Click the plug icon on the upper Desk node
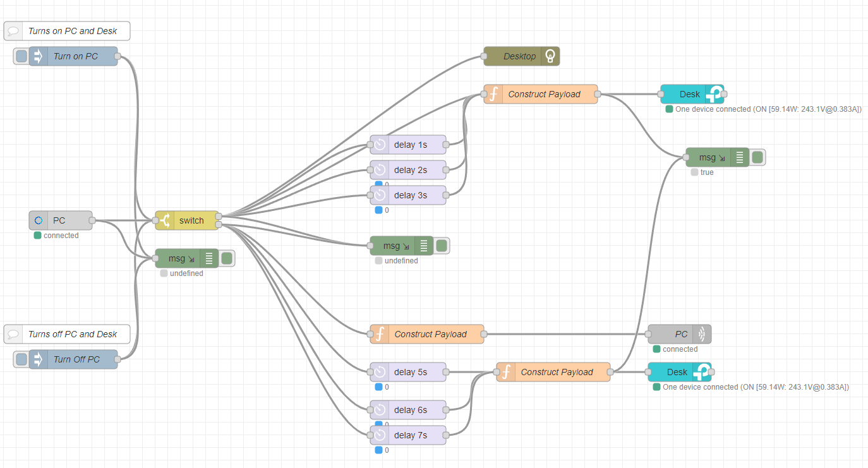 [x=714, y=94]
